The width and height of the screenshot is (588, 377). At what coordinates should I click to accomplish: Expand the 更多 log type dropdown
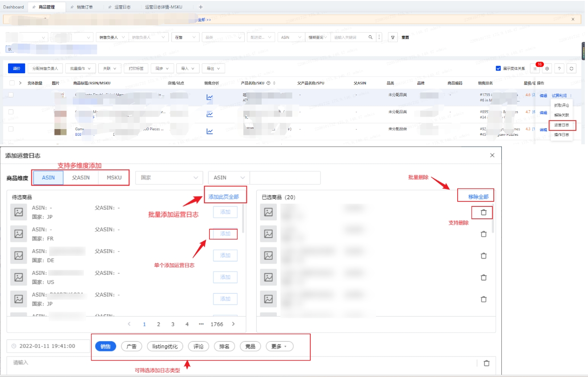pos(279,346)
